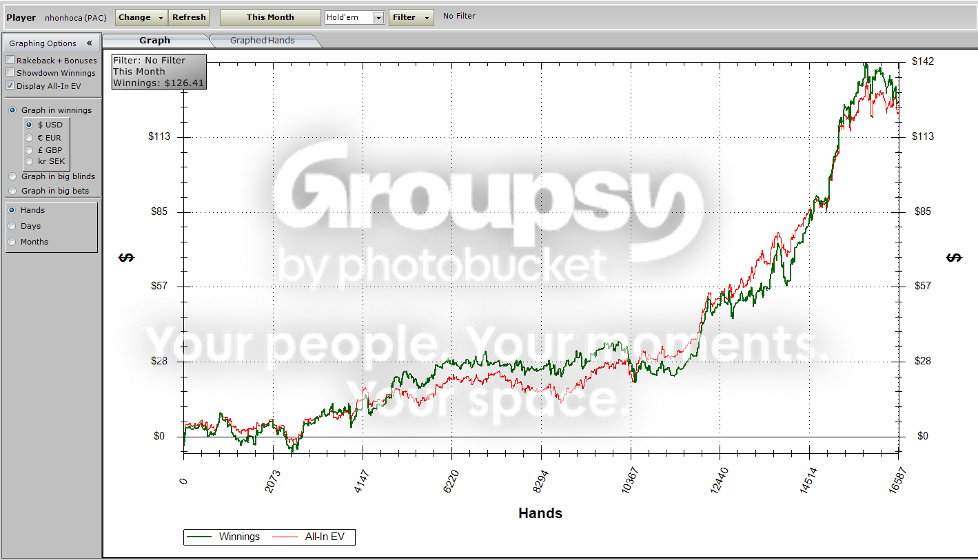Click the bold Hands x-axis title
The image size is (978, 560).
pyautogui.click(x=540, y=513)
